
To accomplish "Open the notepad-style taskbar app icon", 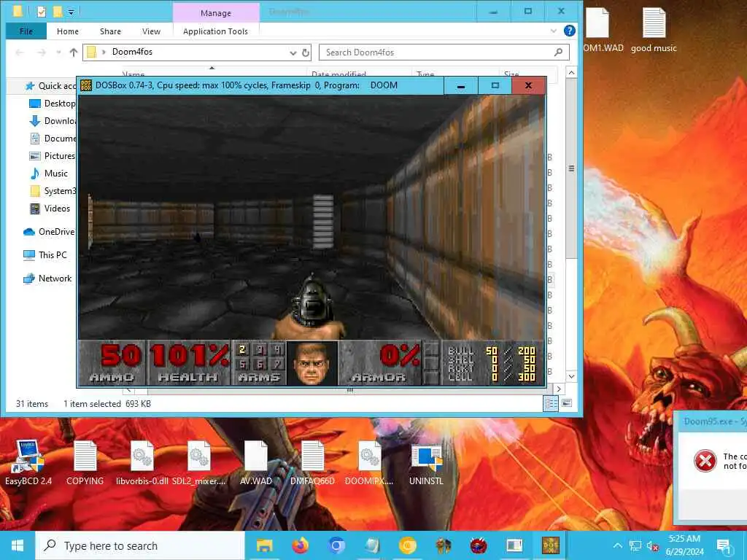I will click(371, 545).
